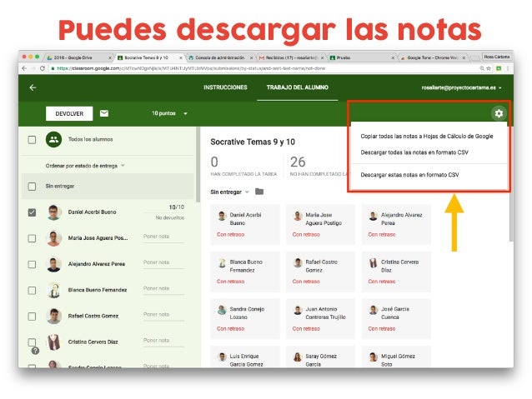
Task: Open the rosaliarte account dropdown
Action: [x=461, y=87]
